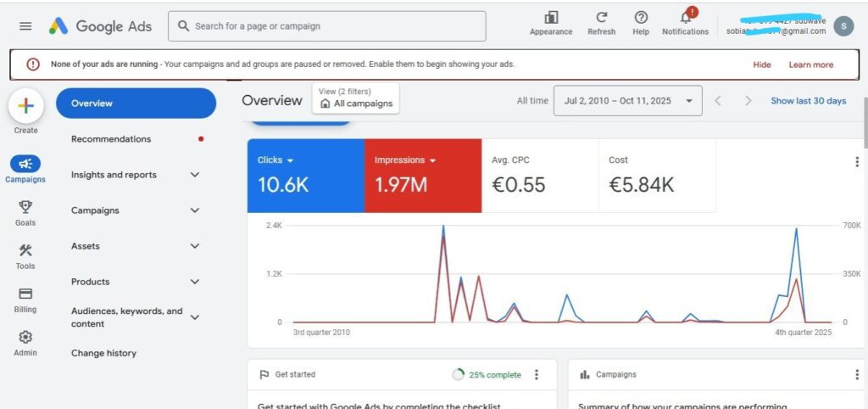The width and height of the screenshot is (868, 409).
Task: Click the 700K right axis label
Action: pyautogui.click(x=851, y=226)
